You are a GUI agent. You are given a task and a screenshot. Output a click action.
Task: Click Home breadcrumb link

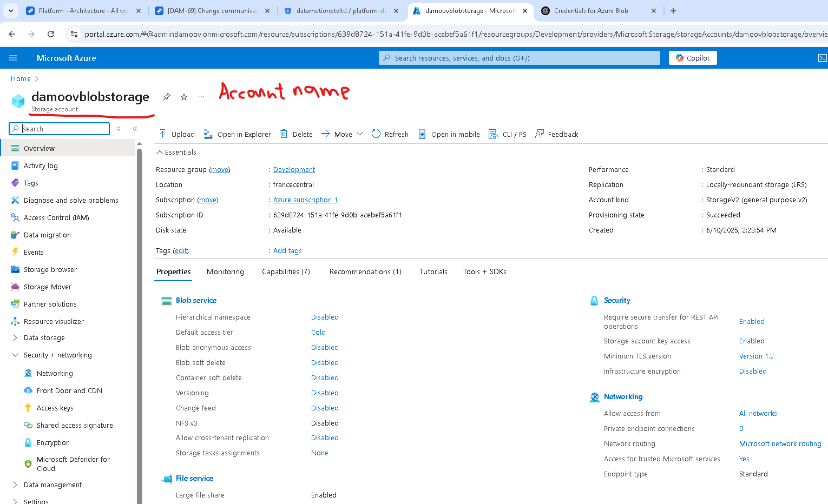click(x=21, y=78)
